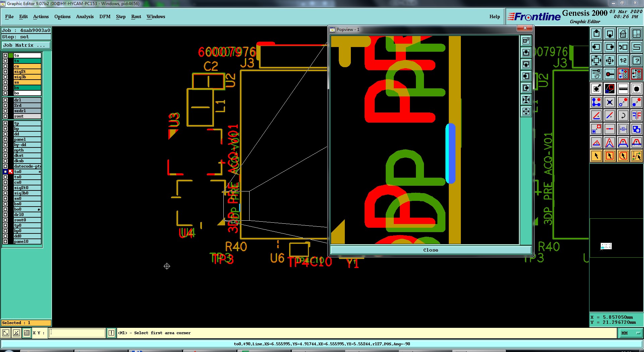The image size is (644, 352).
Task: Open the Step menu
Action: (x=121, y=16)
